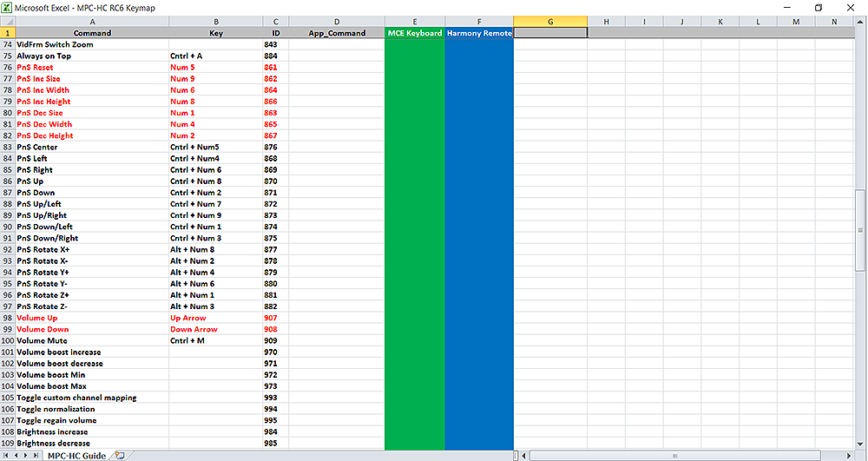Select column D header
Viewport: 868px width, 461px height.
click(337, 22)
